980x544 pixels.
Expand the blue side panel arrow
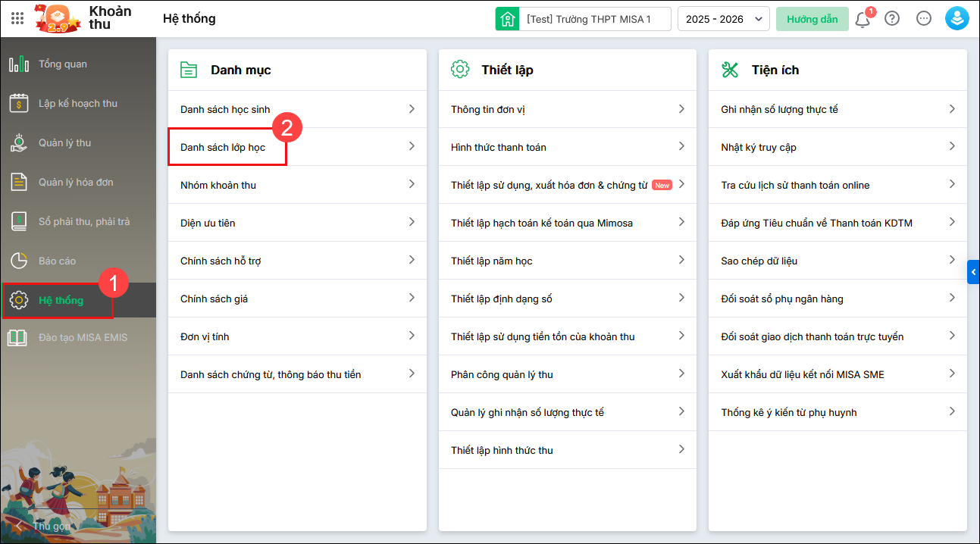pyautogui.click(x=973, y=272)
